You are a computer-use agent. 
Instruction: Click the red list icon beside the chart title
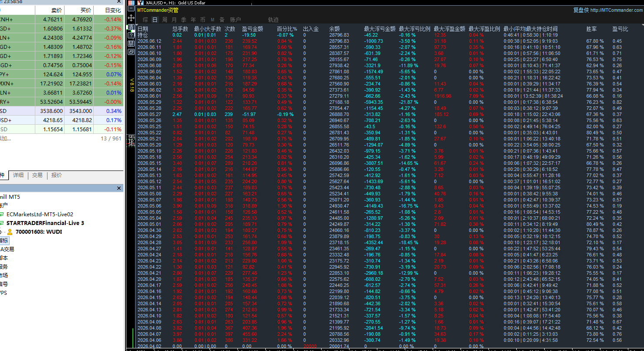(131, 3)
